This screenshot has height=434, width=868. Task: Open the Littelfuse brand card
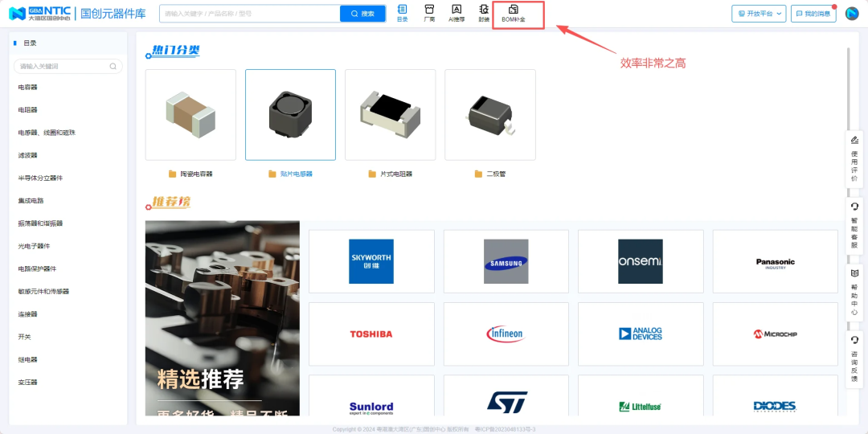(641, 395)
